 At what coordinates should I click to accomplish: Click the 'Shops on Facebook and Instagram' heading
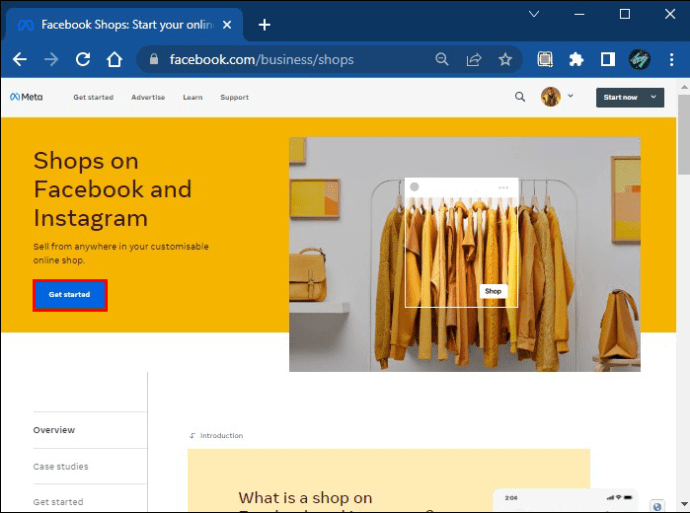pyautogui.click(x=113, y=189)
